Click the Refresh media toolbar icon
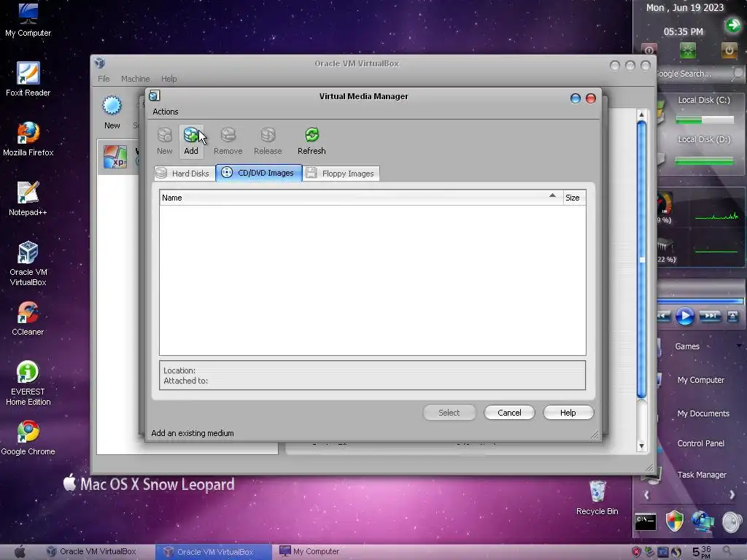 (x=311, y=141)
